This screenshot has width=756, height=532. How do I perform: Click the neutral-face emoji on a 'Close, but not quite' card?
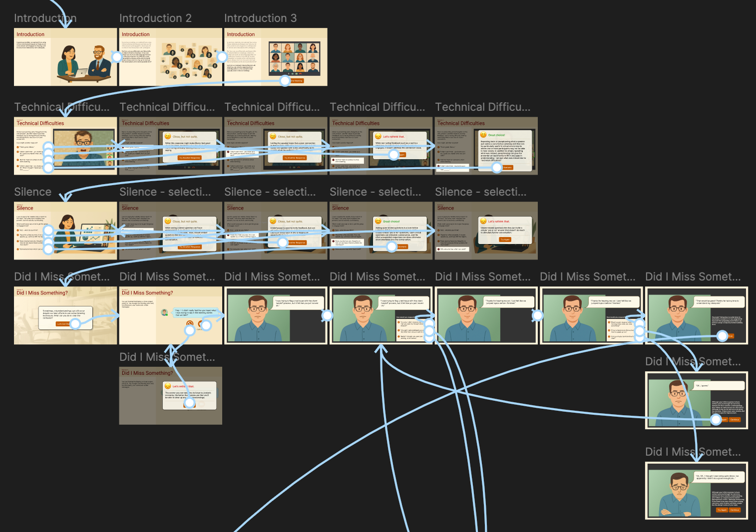167,135
